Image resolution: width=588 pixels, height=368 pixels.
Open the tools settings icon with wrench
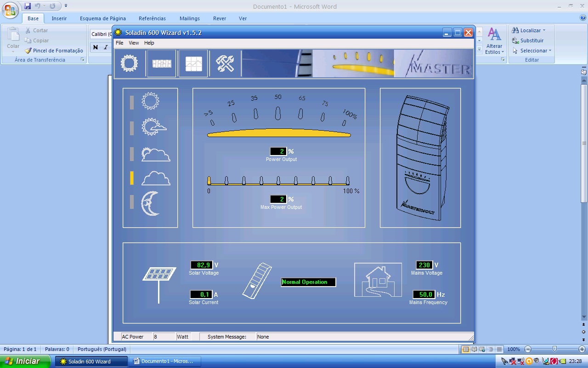click(225, 63)
